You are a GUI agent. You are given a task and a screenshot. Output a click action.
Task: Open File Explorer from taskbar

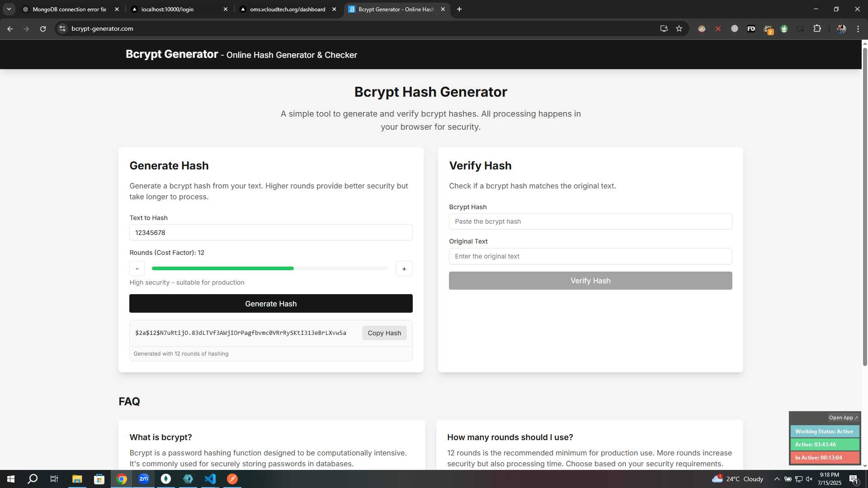[77, 479]
